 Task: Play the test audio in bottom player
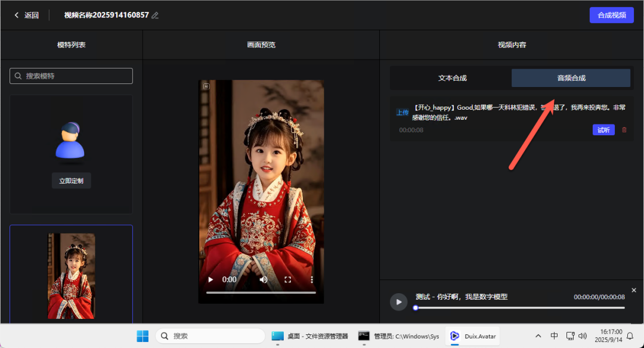pyautogui.click(x=398, y=302)
